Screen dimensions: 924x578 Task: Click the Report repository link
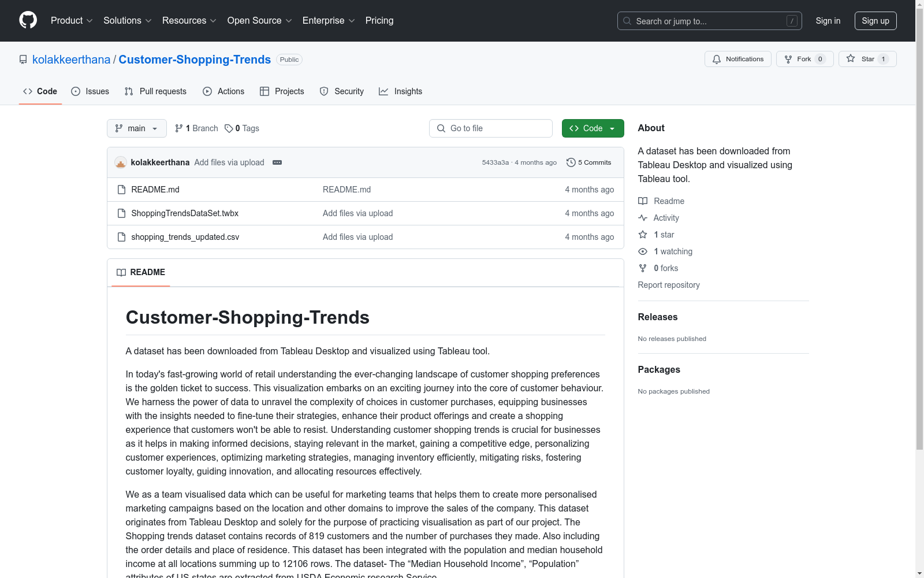click(669, 285)
